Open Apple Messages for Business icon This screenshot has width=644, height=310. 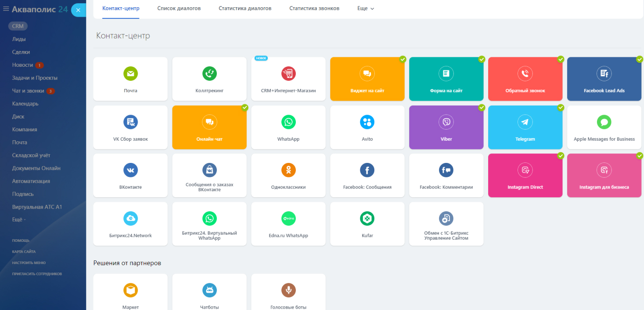tap(604, 122)
